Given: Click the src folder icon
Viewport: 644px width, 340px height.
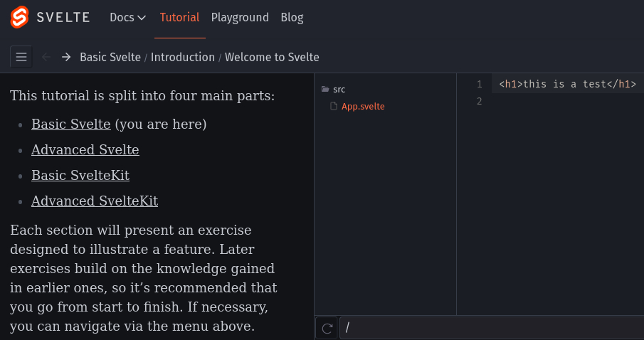Looking at the screenshot, I should pos(325,89).
